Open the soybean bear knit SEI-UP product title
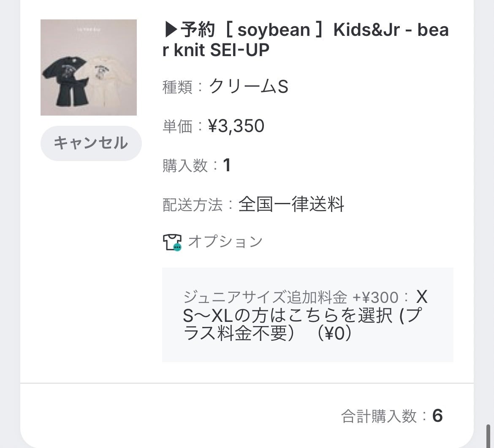 pos(305,40)
